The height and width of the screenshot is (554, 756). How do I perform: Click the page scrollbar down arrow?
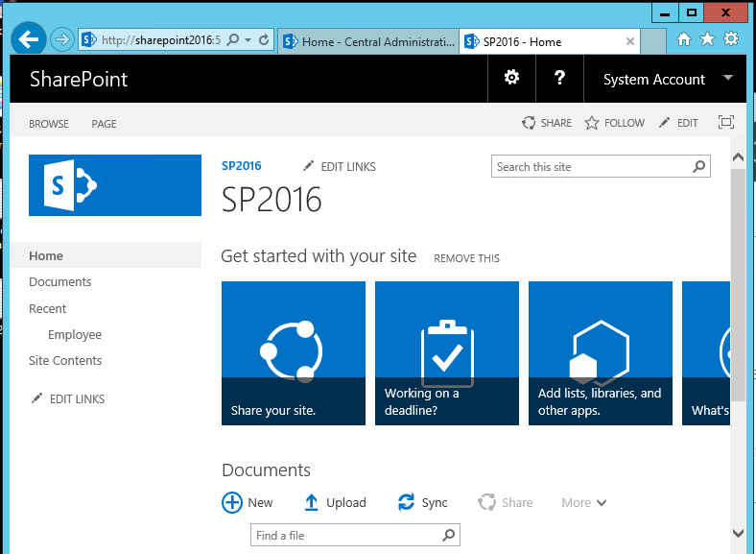pyautogui.click(x=738, y=533)
